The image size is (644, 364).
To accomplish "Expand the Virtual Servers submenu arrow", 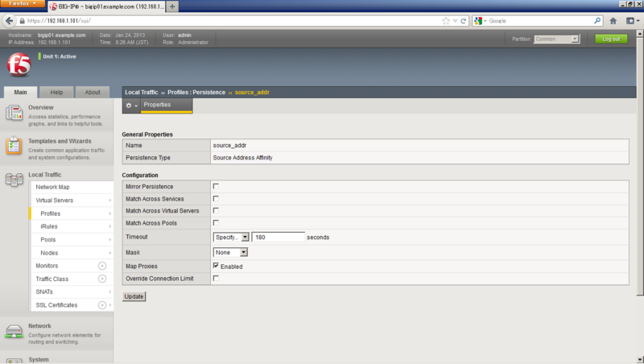I will [x=110, y=201].
